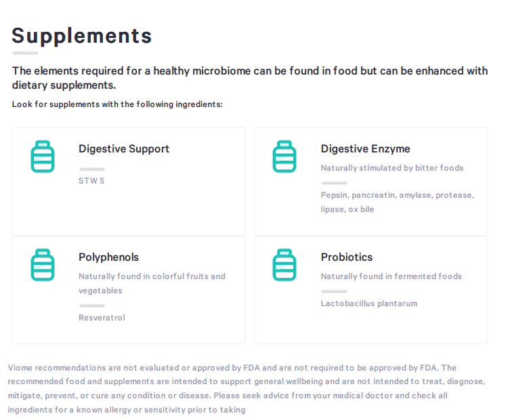Open the Probiotics card heading

pyautogui.click(x=347, y=257)
